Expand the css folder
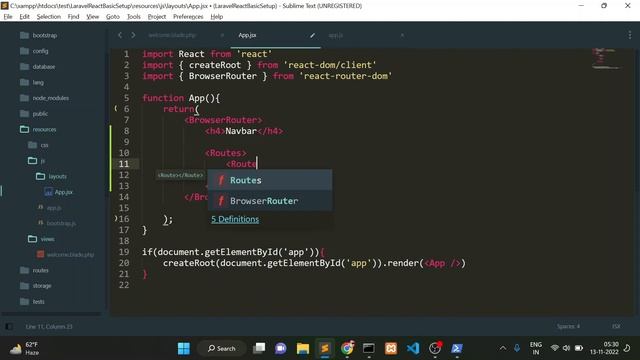This screenshot has width=640, height=360. [38, 145]
